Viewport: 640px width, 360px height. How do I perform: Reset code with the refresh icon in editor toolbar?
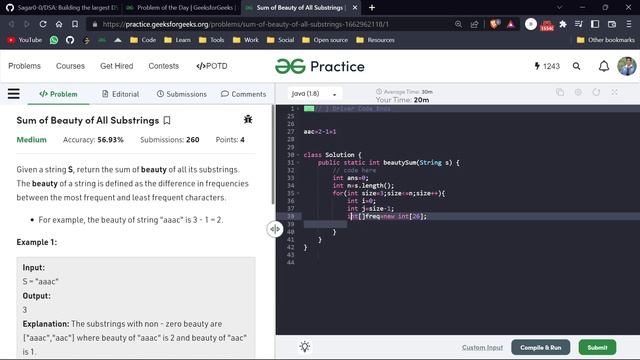[596, 93]
